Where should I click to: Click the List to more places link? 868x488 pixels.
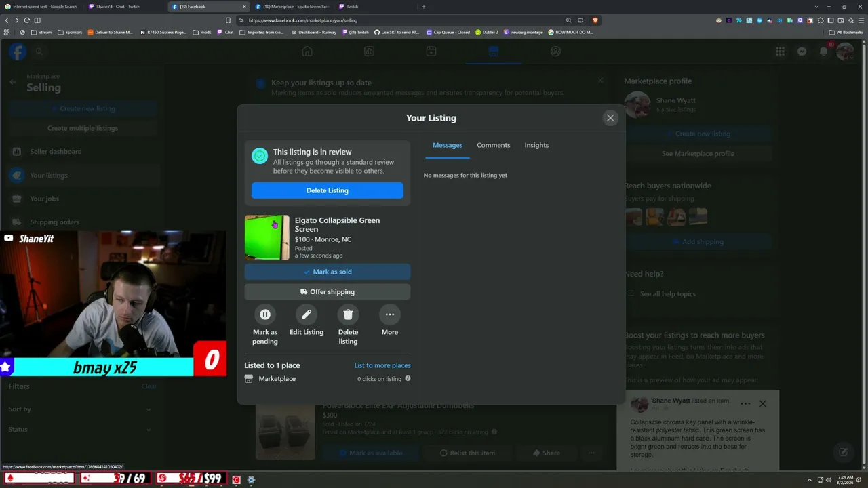pos(382,365)
